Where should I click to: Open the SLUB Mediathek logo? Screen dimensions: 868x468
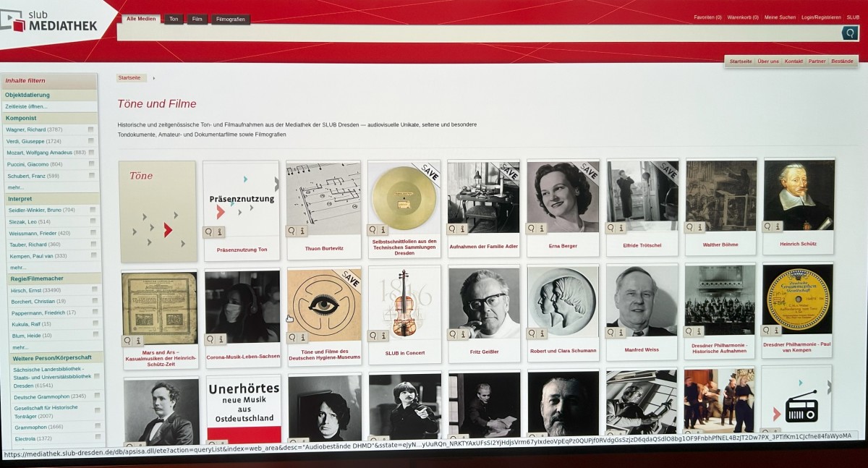pos(49,20)
